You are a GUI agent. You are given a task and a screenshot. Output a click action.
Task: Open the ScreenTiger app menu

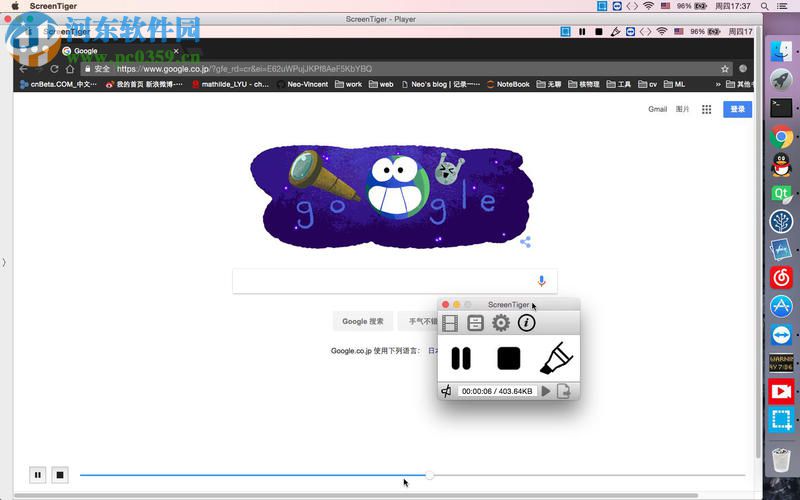tap(53, 6)
